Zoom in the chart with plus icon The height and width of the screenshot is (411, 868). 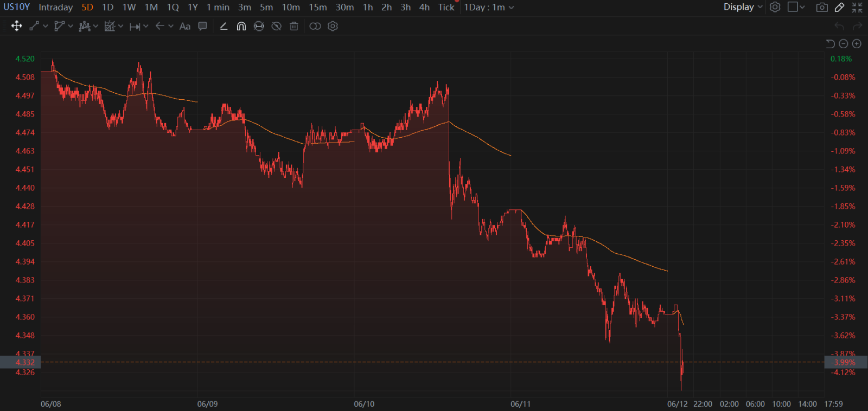[x=857, y=44]
